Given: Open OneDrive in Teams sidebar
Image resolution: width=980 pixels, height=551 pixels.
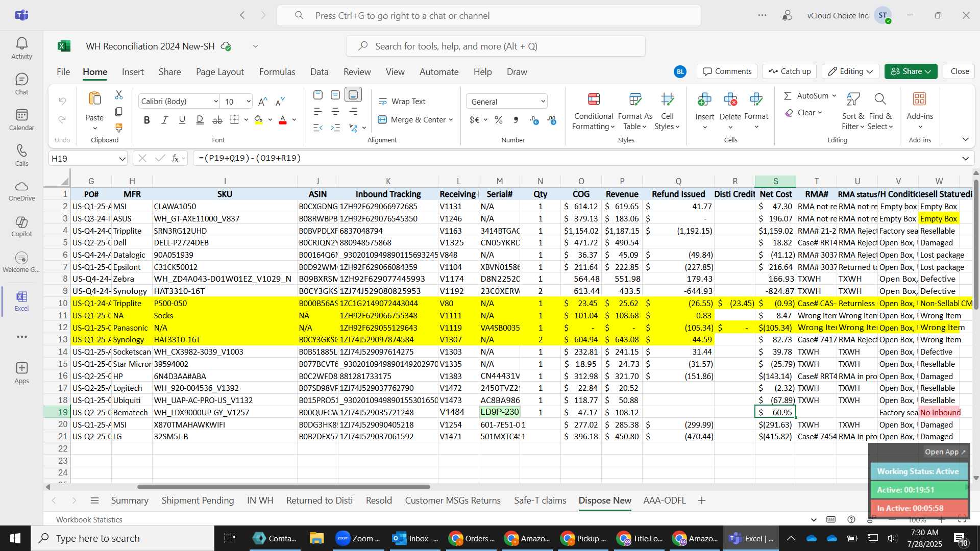Looking at the screenshot, I should [21, 191].
